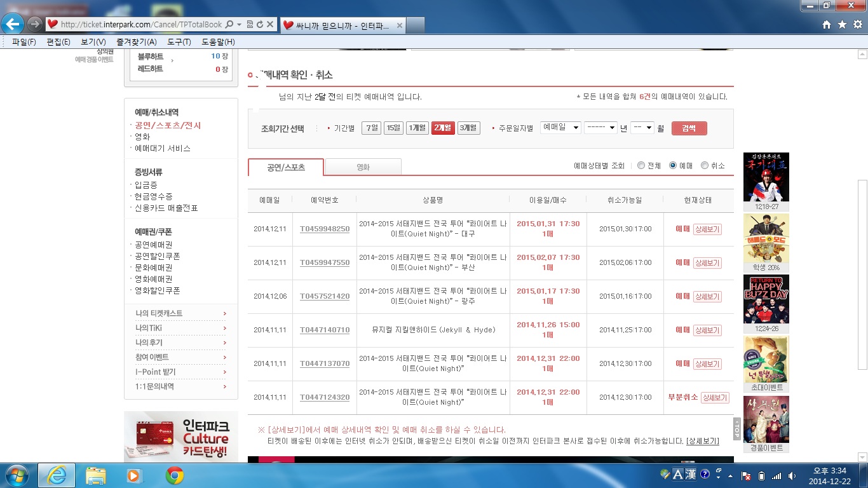Open reservation number T0459948250 link
This screenshot has width=868, height=488.
click(x=325, y=229)
